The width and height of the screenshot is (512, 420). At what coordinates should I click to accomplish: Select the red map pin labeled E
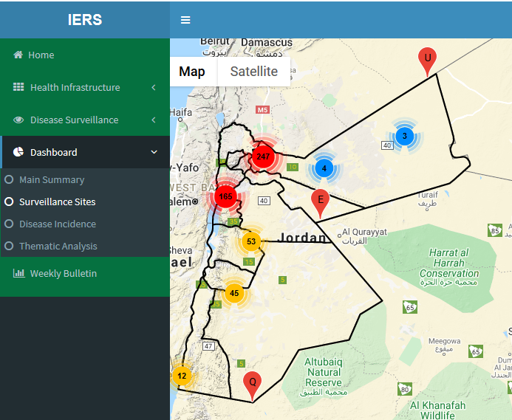[x=321, y=204]
